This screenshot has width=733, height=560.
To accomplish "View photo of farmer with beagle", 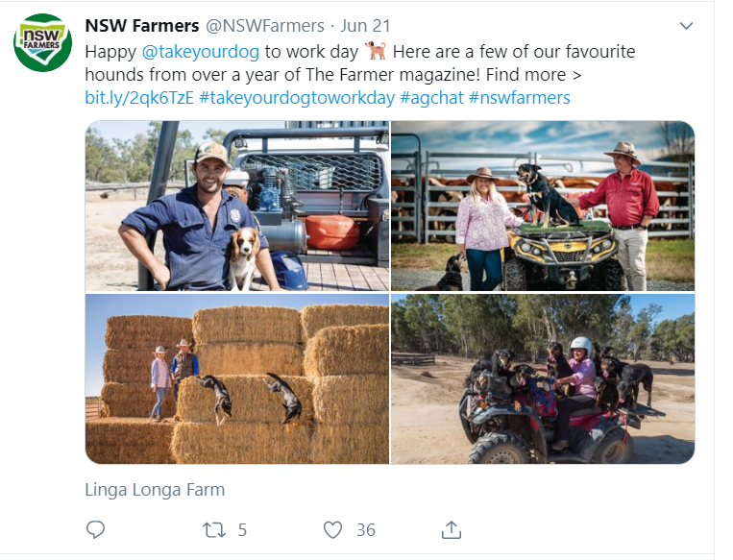I will pos(237,206).
